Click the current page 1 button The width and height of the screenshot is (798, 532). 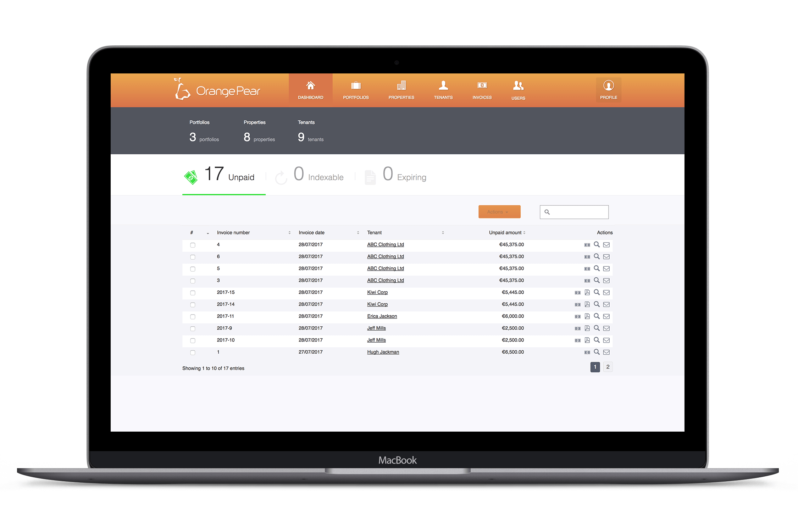pos(595,367)
